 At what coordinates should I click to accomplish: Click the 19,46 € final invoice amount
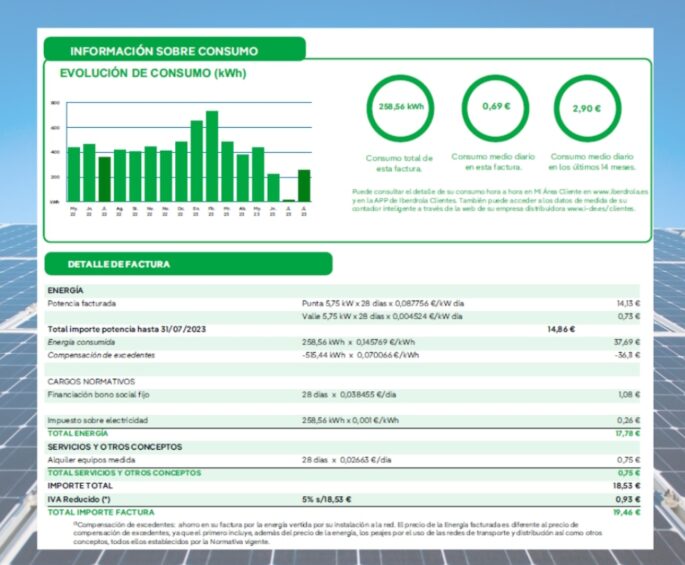626,512
